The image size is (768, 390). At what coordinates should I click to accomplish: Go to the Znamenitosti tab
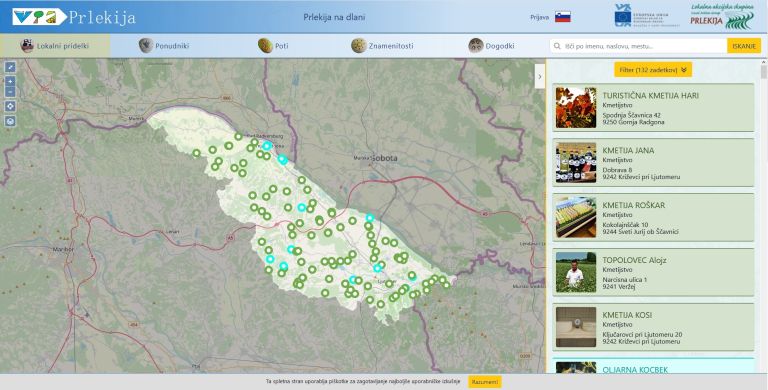coord(383,46)
